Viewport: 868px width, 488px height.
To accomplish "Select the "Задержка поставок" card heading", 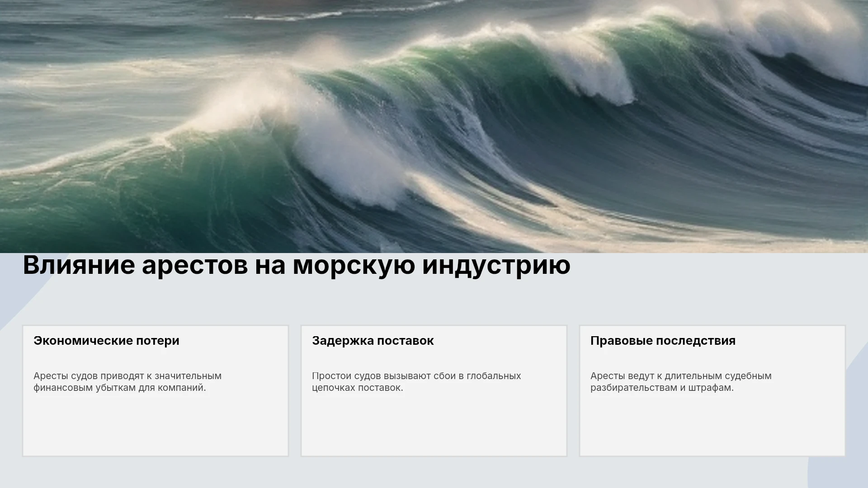I will [373, 341].
